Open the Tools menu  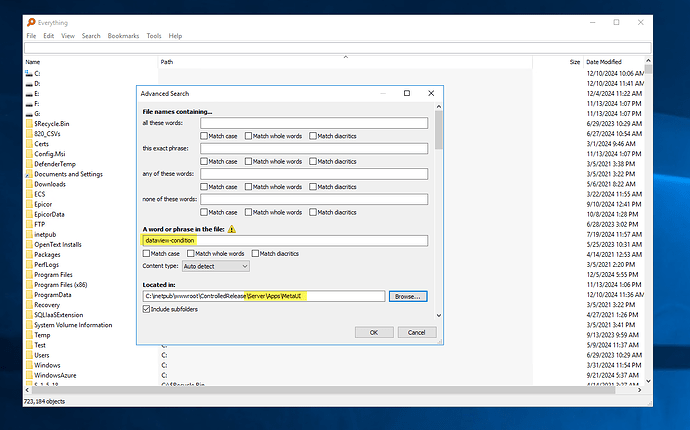(154, 36)
